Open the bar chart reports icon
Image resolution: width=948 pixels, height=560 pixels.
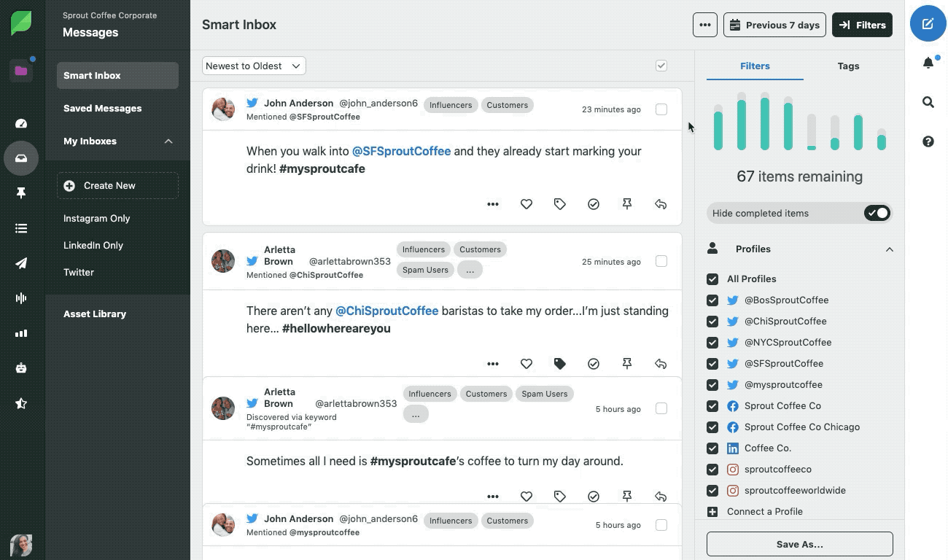[21, 333]
